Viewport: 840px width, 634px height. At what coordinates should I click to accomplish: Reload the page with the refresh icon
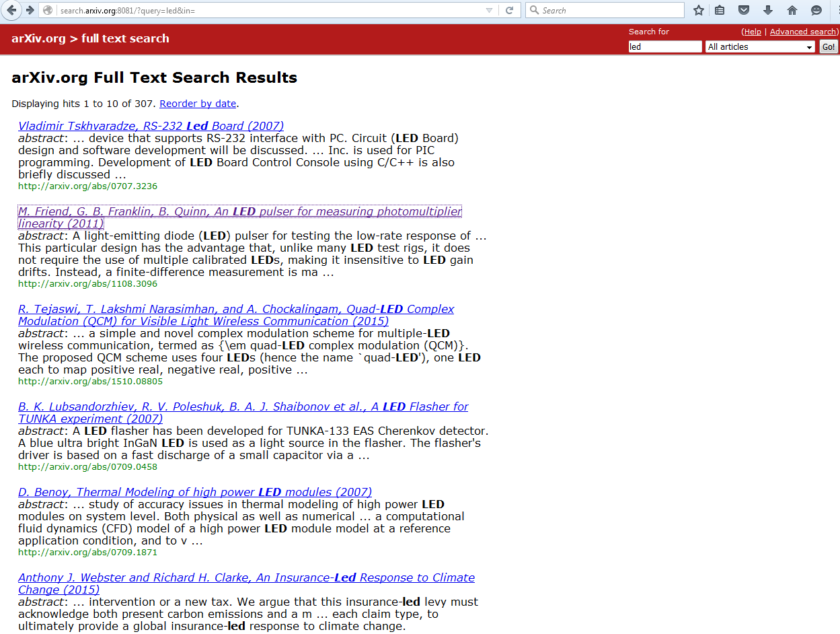point(509,10)
